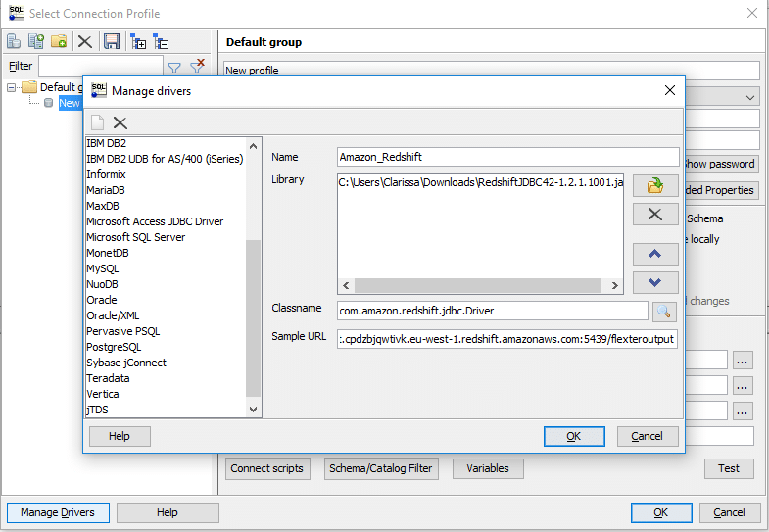Viewport: 769px width, 532px height.
Task: Browse for driver library jar file
Action: click(x=655, y=186)
